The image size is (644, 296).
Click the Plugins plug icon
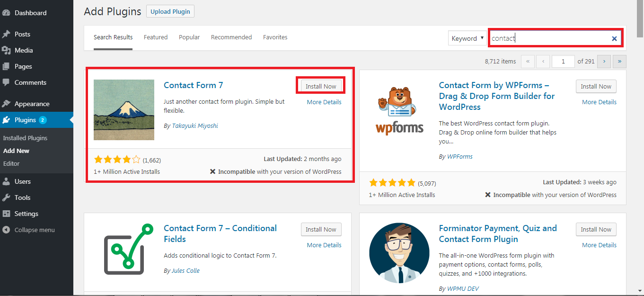pyautogui.click(x=6, y=120)
